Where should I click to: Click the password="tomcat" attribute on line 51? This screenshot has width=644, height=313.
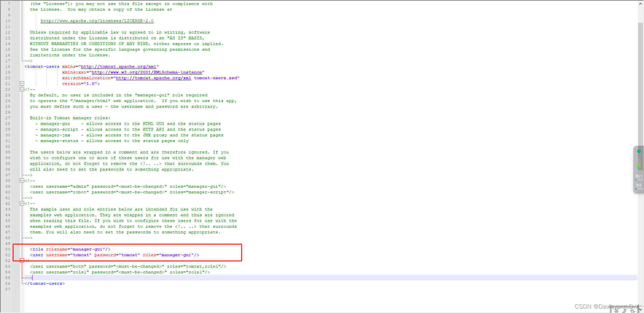click(x=117, y=255)
